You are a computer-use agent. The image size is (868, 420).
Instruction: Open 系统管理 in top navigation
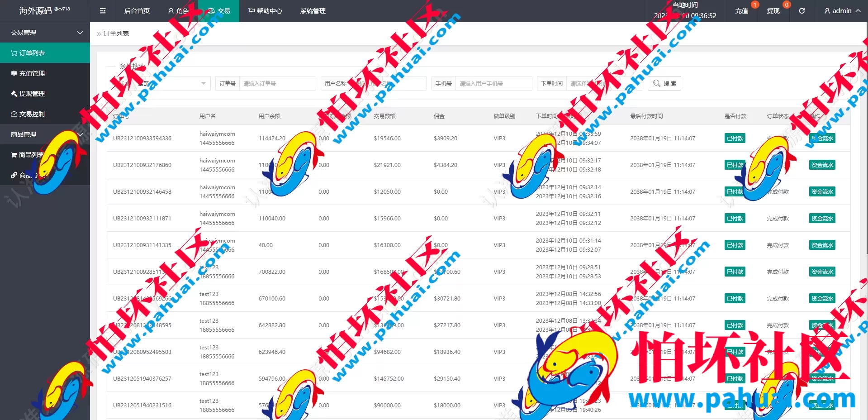click(x=313, y=11)
